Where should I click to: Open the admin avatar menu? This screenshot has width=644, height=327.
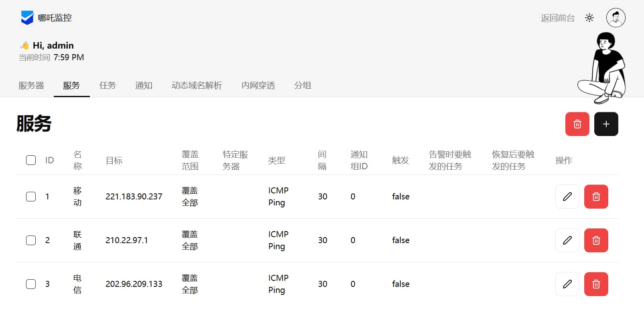[x=616, y=18]
